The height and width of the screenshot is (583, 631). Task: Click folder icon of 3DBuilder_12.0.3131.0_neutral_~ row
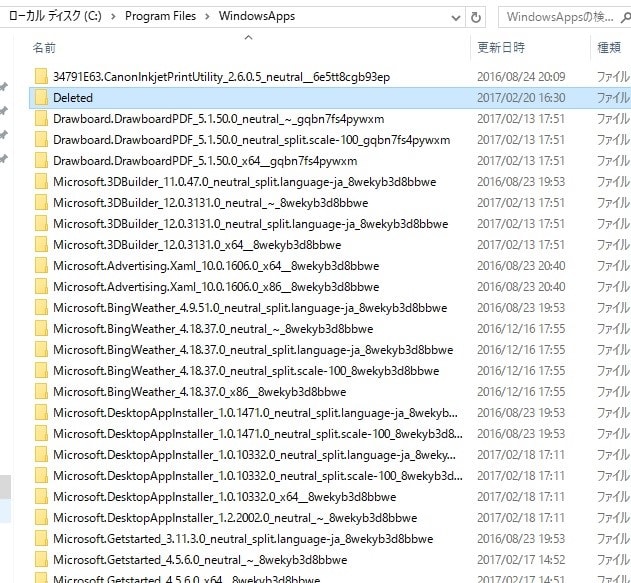point(41,202)
